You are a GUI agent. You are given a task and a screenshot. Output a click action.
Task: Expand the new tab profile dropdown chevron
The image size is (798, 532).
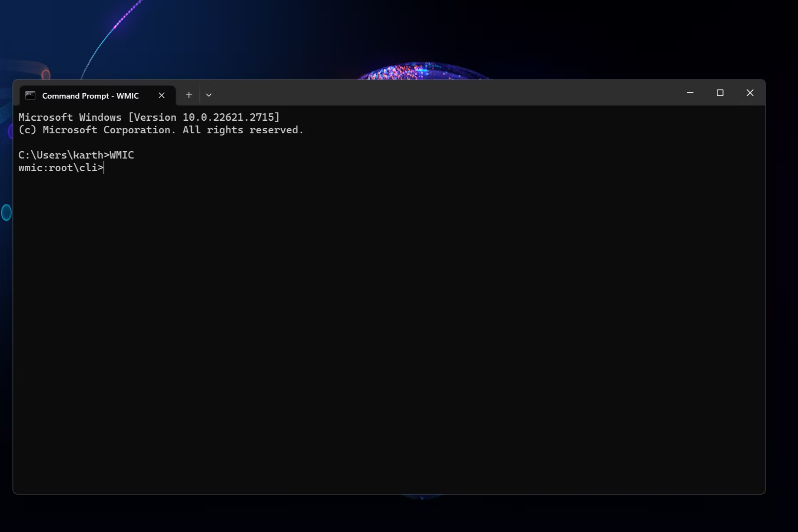209,95
